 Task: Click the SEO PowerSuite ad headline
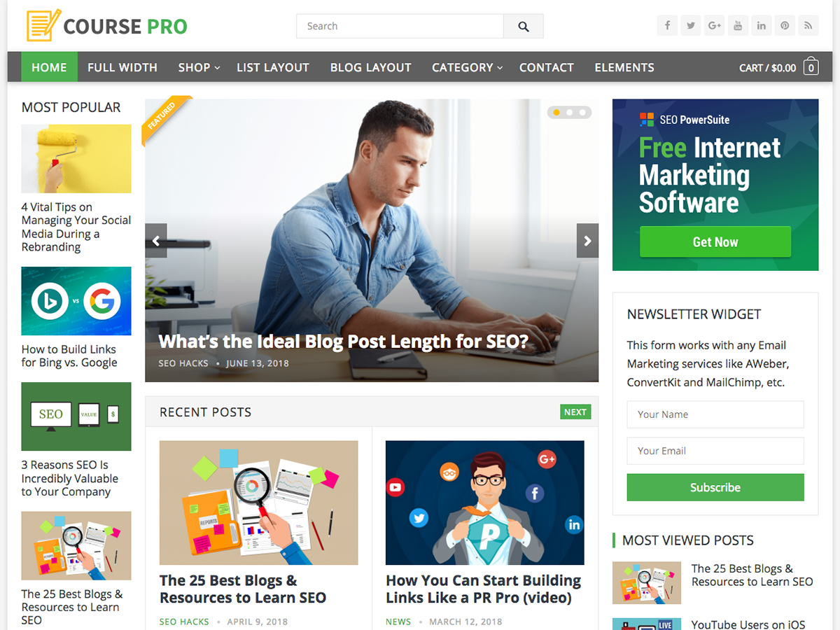[710, 175]
